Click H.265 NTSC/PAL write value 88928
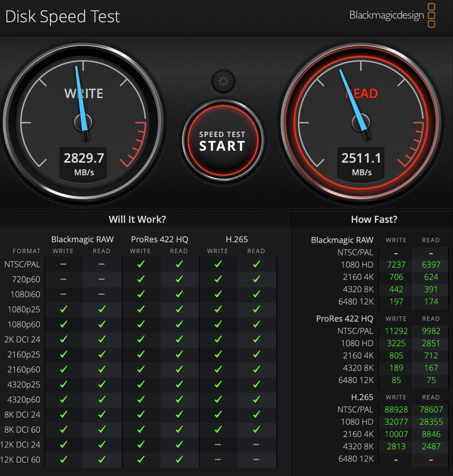 coord(396,409)
